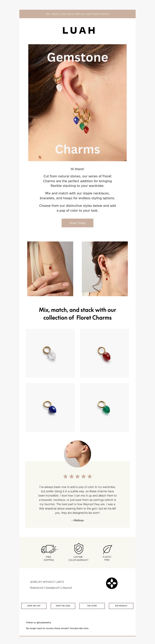Open the bracelet on arm photo

pos(50,269)
